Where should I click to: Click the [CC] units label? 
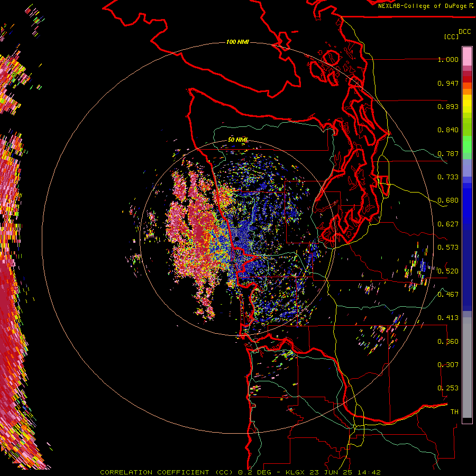[451, 36]
